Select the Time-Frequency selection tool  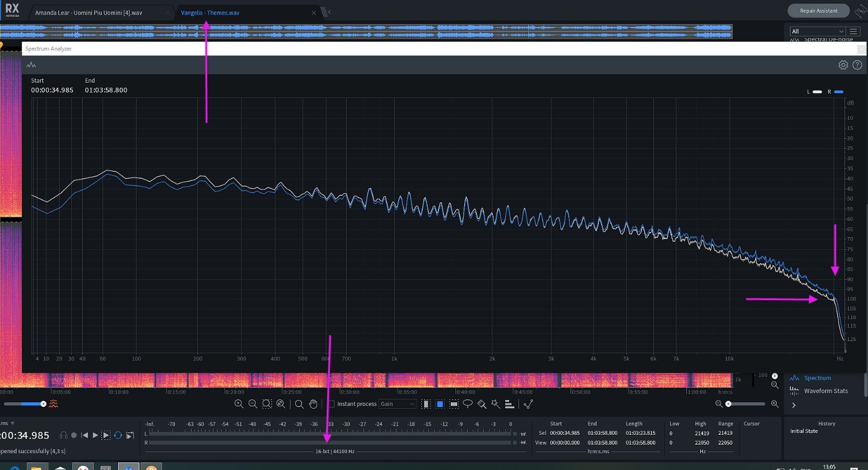tap(440, 404)
